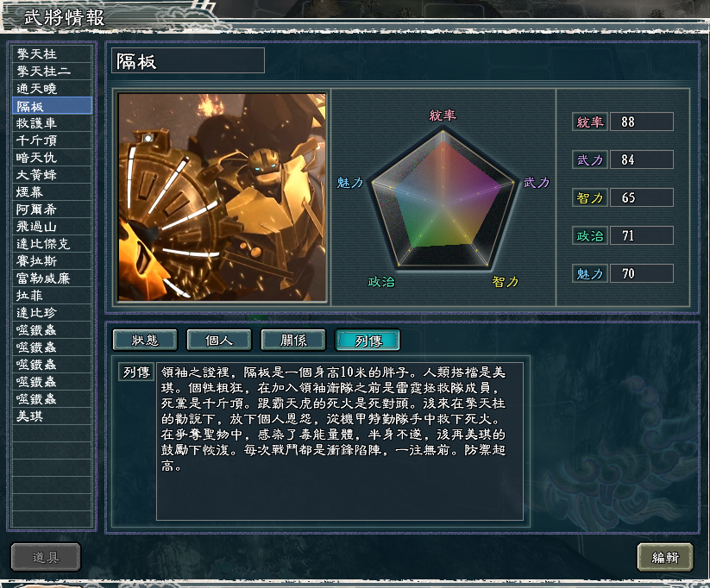Image resolution: width=710 pixels, height=588 pixels.
Task: Click the 隔板 name field
Action: [188, 60]
